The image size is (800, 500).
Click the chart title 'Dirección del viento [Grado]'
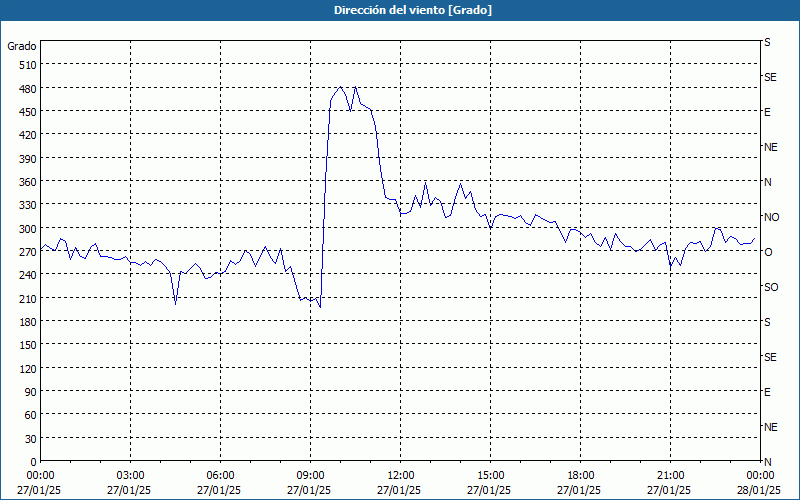click(x=413, y=10)
